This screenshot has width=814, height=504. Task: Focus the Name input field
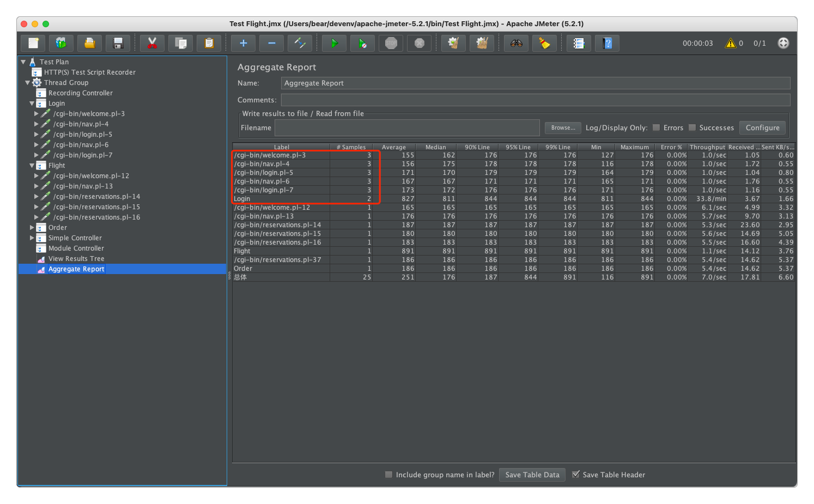pyautogui.click(x=536, y=83)
